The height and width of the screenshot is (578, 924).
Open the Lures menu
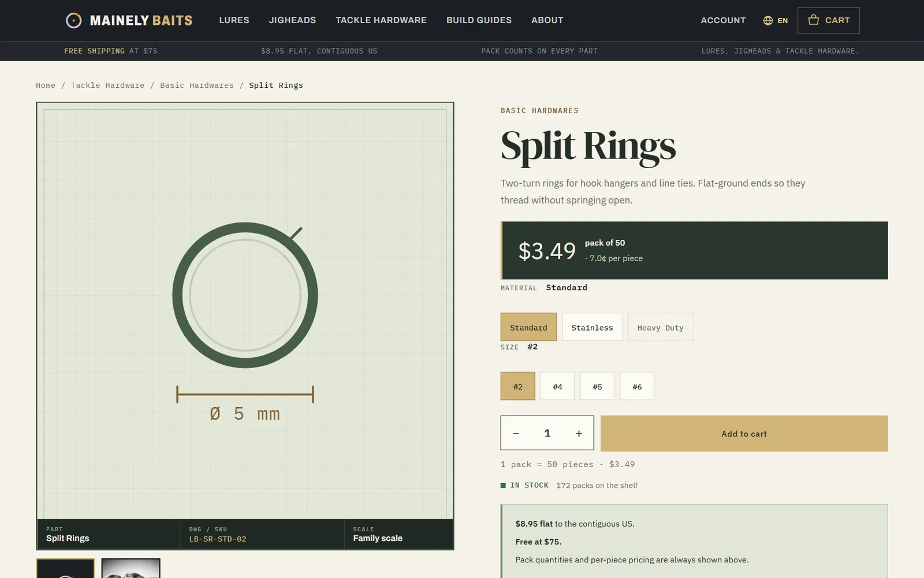tap(234, 20)
